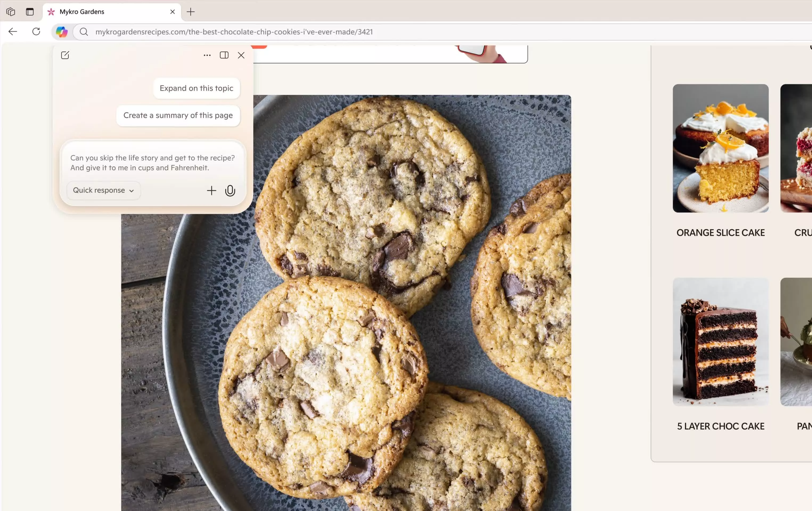The image size is (812, 511).
Task: Open the three-dot more options menu
Action: (x=207, y=55)
